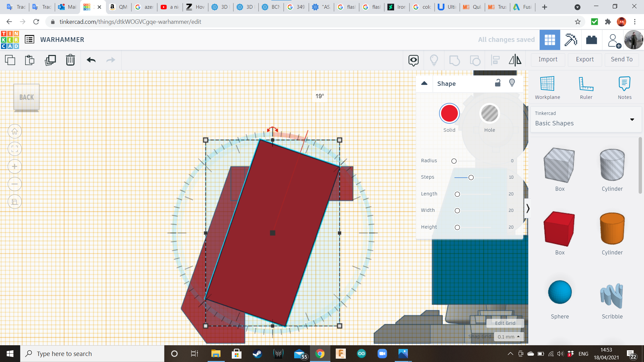Set shape to Solid

point(449,114)
